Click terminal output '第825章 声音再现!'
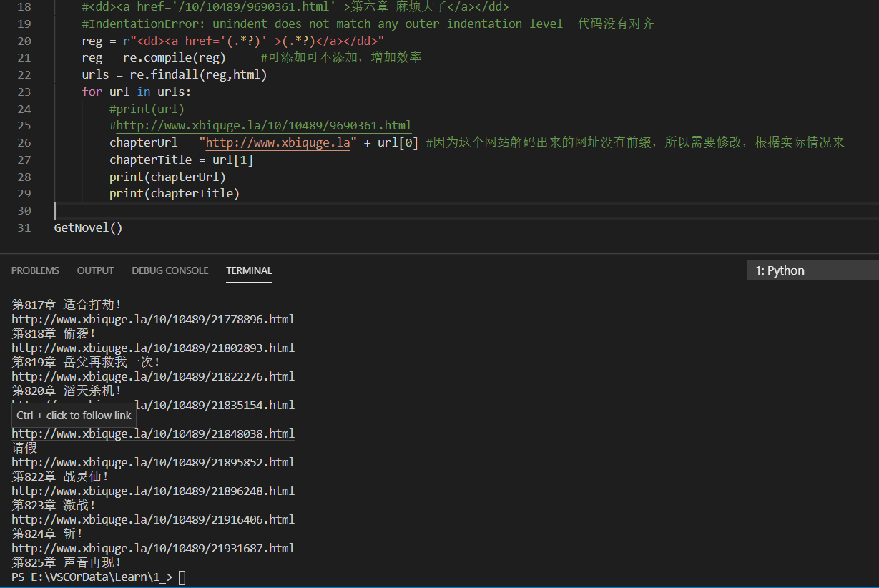The image size is (879, 588). coord(67,562)
